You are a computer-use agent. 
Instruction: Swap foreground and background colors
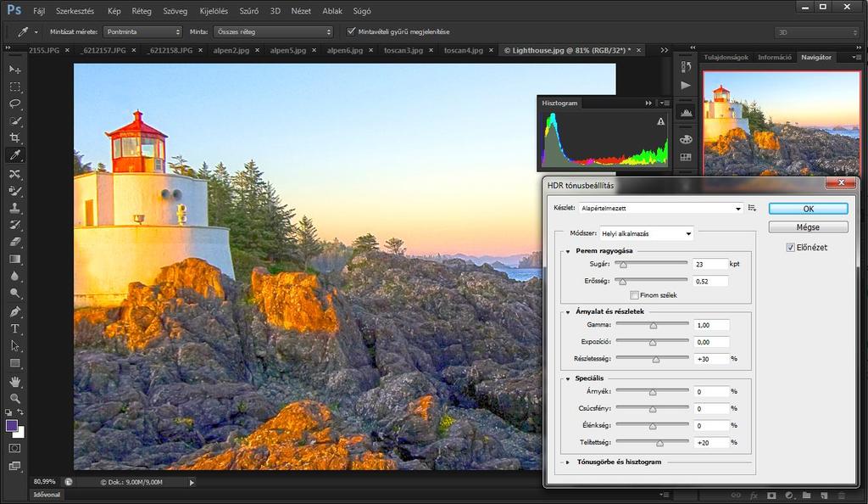coord(20,412)
